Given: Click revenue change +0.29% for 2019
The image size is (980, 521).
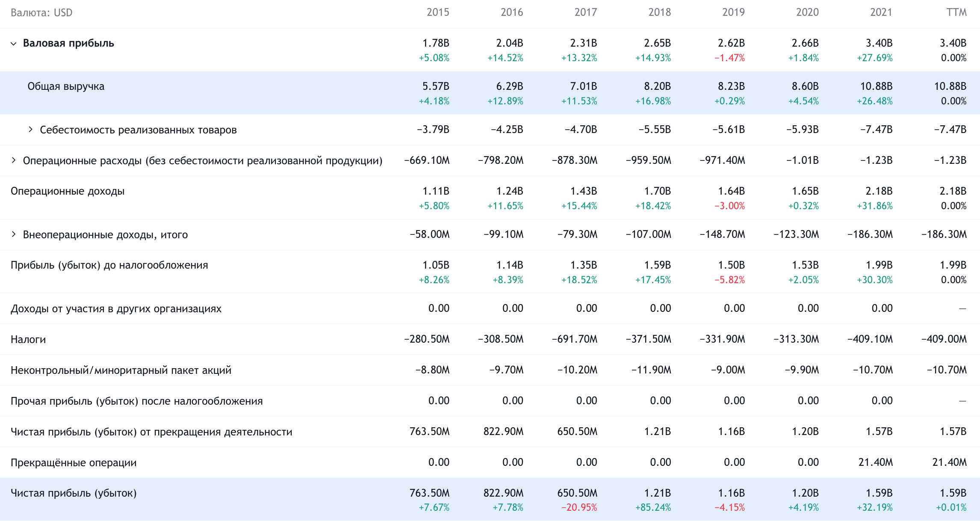Looking at the screenshot, I should [729, 101].
